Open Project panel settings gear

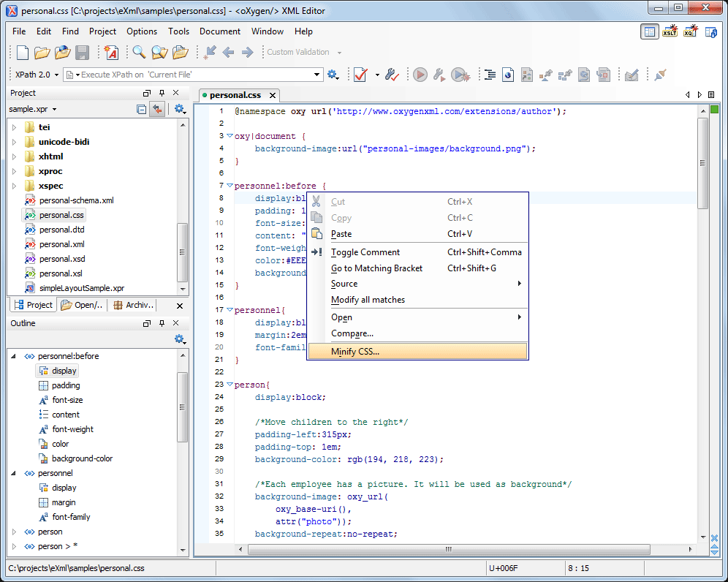pyautogui.click(x=180, y=109)
